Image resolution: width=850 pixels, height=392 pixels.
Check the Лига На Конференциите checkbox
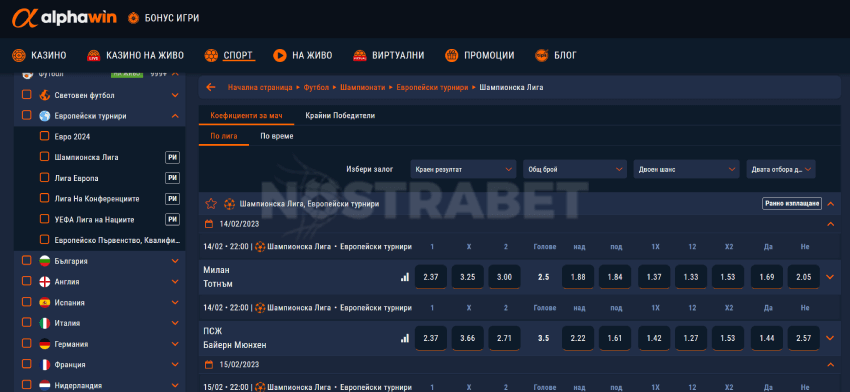(x=44, y=198)
